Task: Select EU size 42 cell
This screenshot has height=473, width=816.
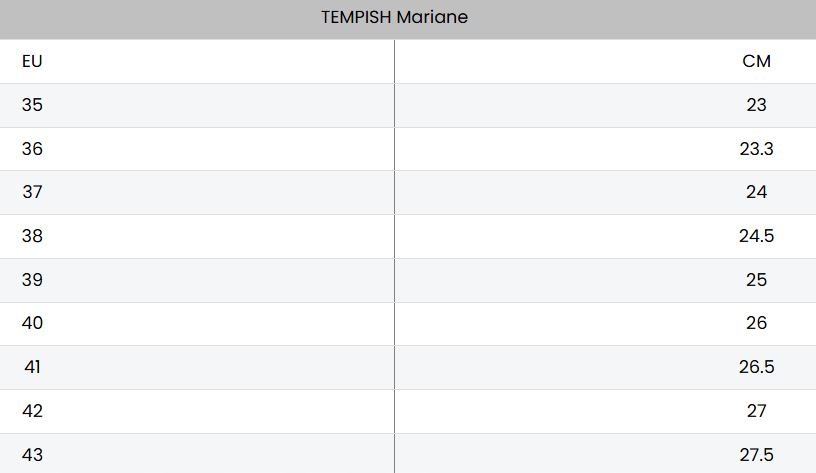Action: [x=32, y=411]
